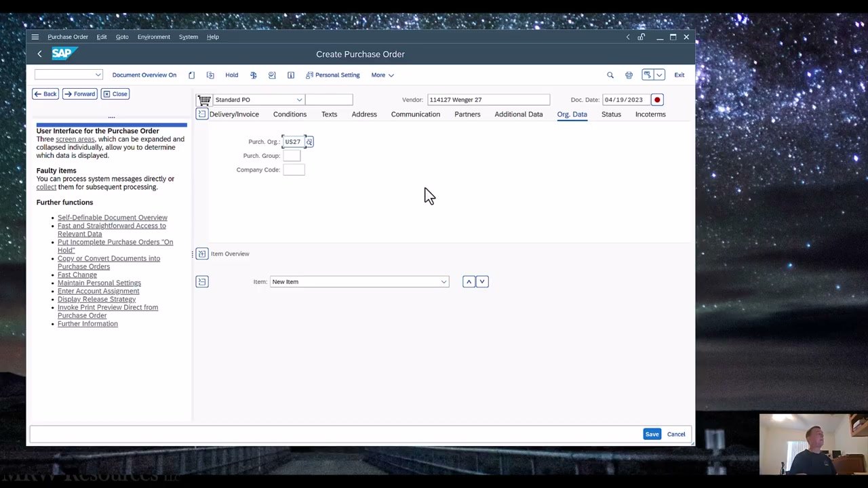Click the lock icon in title bar
This screenshot has width=868, height=488.
click(x=641, y=37)
